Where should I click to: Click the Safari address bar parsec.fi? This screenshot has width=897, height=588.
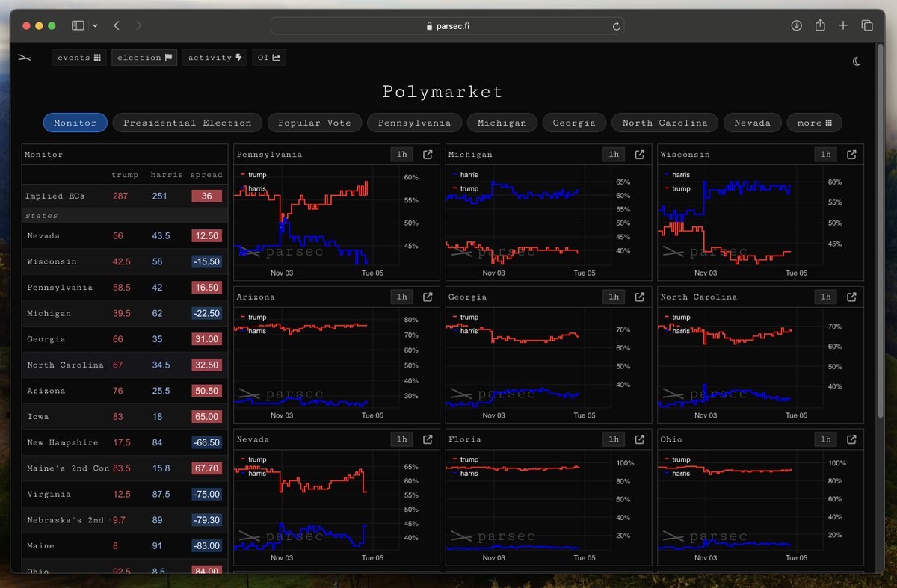[447, 25]
